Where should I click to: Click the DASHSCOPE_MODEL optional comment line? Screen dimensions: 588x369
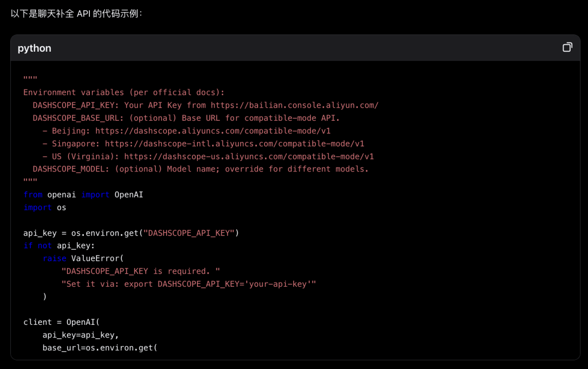click(x=200, y=169)
